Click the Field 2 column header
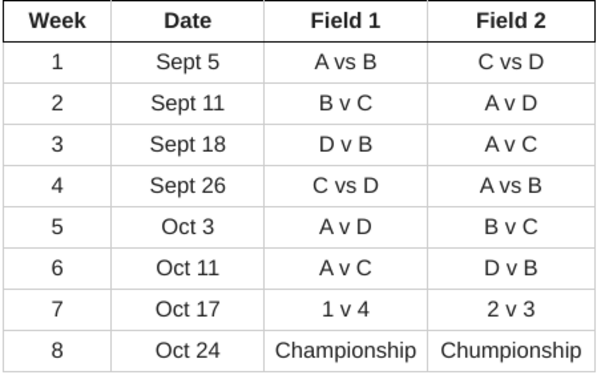 (x=511, y=21)
